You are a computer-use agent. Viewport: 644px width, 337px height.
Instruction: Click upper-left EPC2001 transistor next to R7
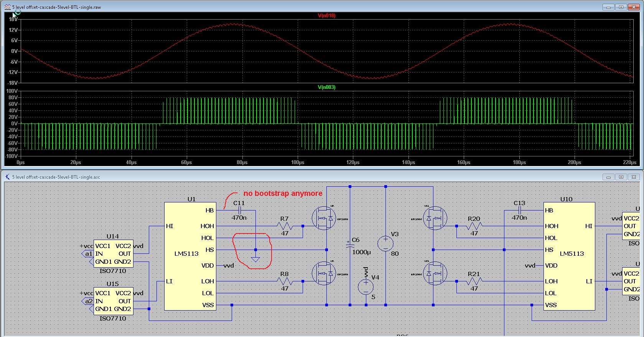point(324,218)
